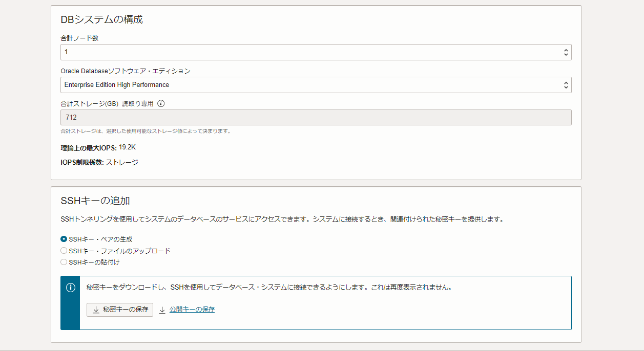Click the info icon beside 合計ストレージ label
The width and height of the screenshot is (644, 351).
click(x=161, y=103)
